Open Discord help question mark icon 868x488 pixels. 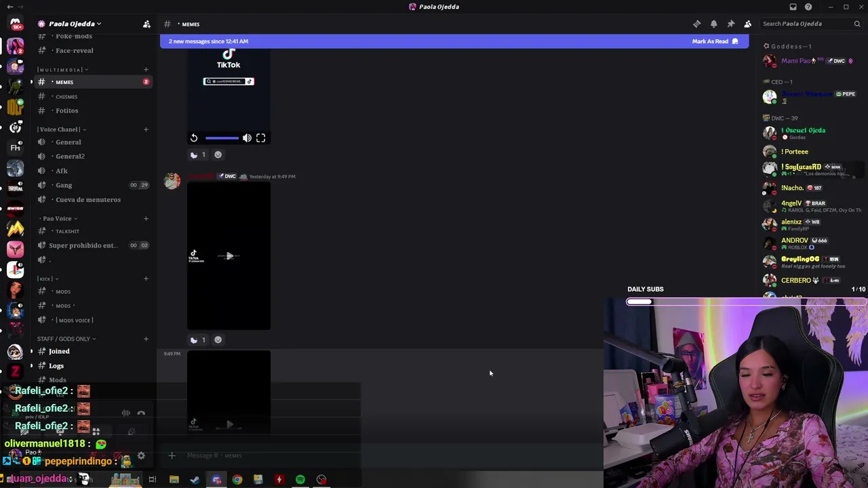pyautogui.click(x=808, y=7)
